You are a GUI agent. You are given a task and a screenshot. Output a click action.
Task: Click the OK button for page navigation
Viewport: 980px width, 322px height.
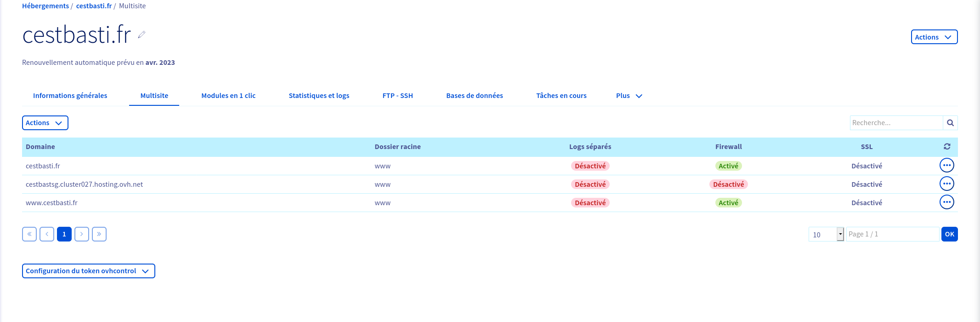coord(949,234)
